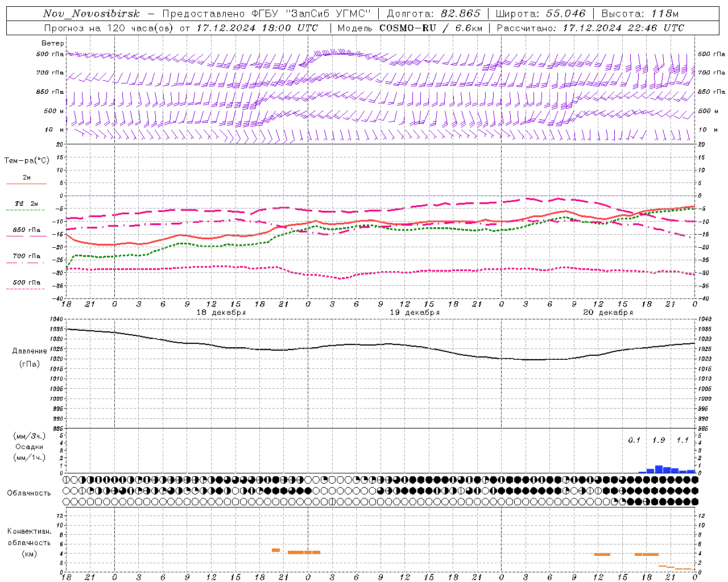The image size is (728, 582).
Task: Click the "Тем-ра(°C)" temperature panel label
Action: pyautogui.click(x=27, y=161)
